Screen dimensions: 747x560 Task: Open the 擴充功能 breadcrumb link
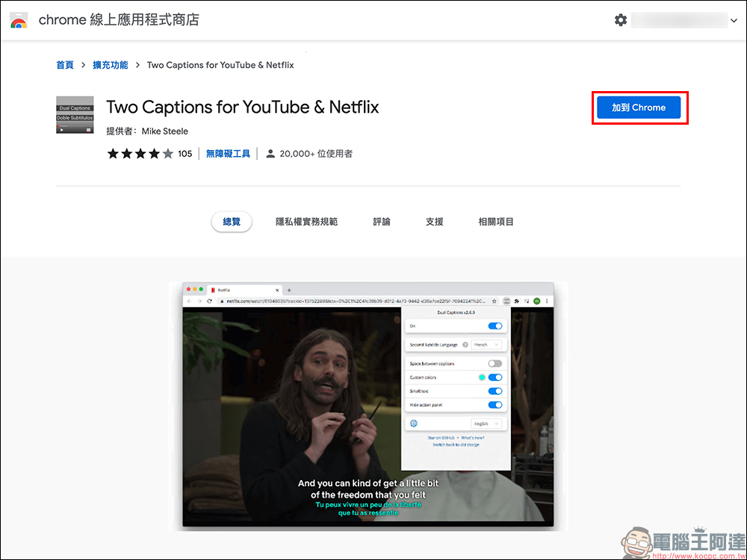click(110, 65)
